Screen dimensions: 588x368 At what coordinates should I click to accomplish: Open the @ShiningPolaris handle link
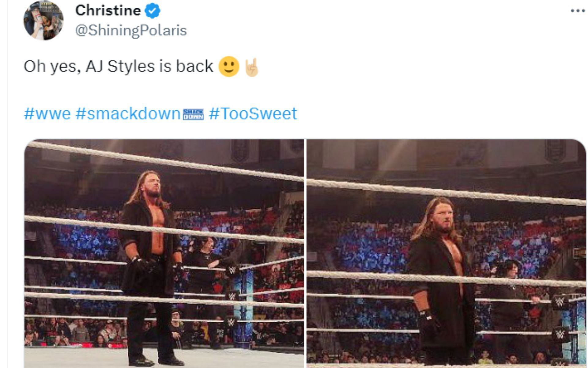(x=131, y=30)
